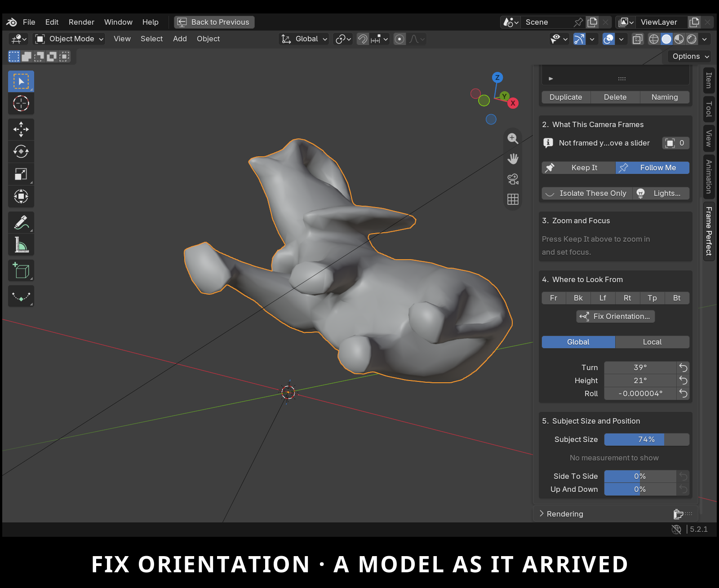Click the pan view hand icon
719x588 pixels.
click(x=513, y=159)
